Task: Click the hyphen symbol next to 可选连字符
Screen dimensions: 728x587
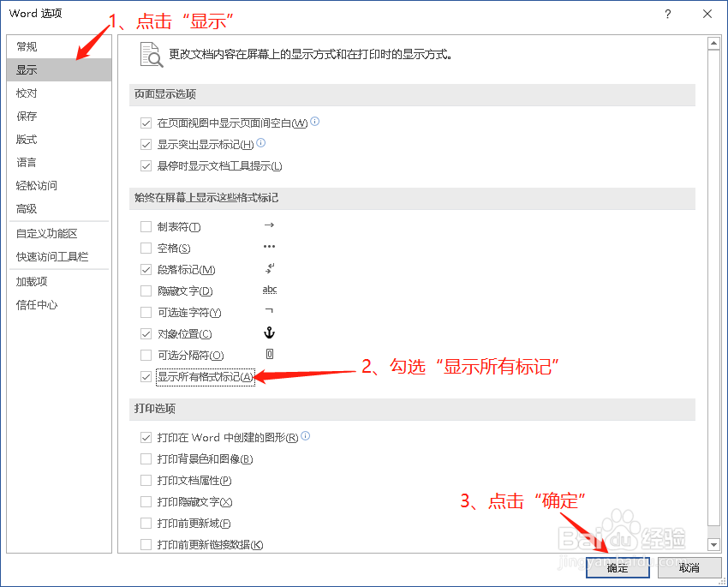Action: (x=269, y=310)
